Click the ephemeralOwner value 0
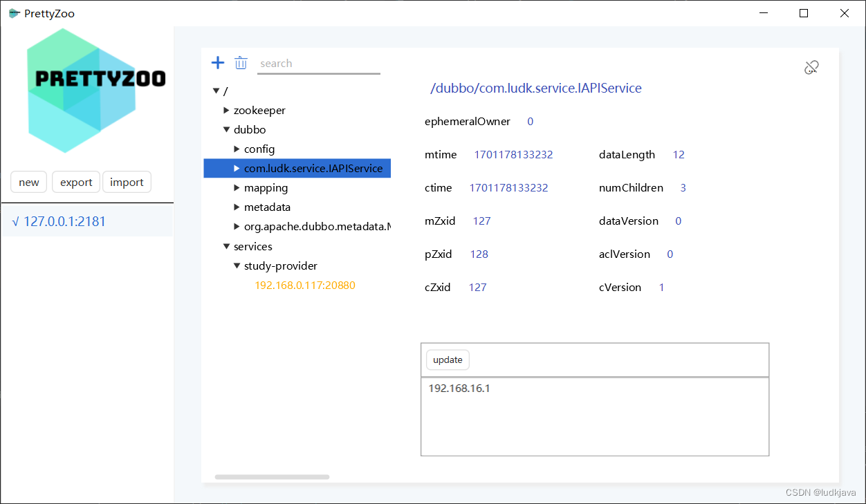Viewport: 866px width, 504px height. coord(531,121)
